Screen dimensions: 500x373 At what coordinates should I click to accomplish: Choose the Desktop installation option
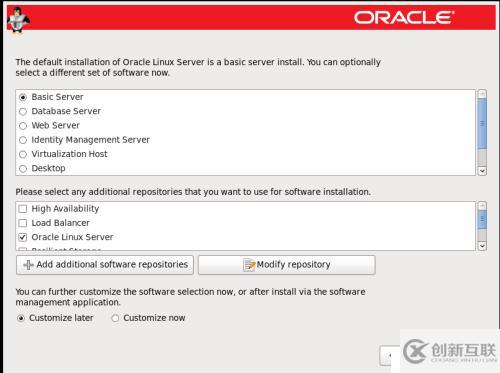(23, 169)
